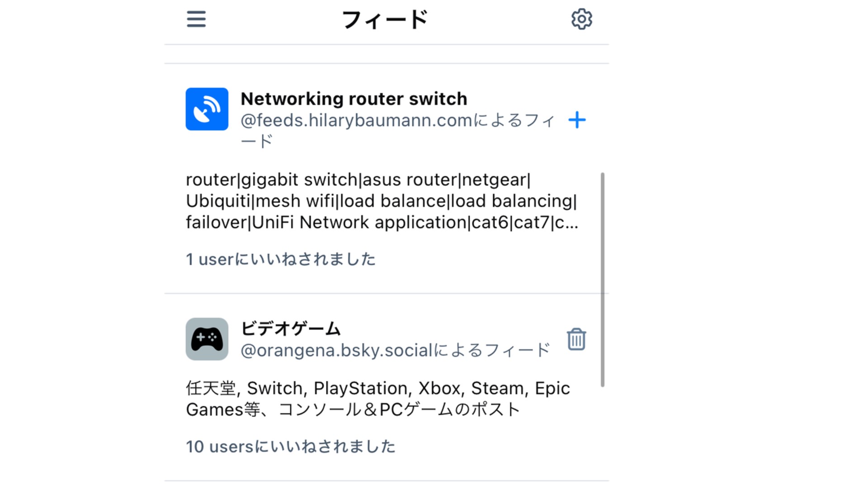Click the satellite avatar of Networking router switch

tap(207, 108)
